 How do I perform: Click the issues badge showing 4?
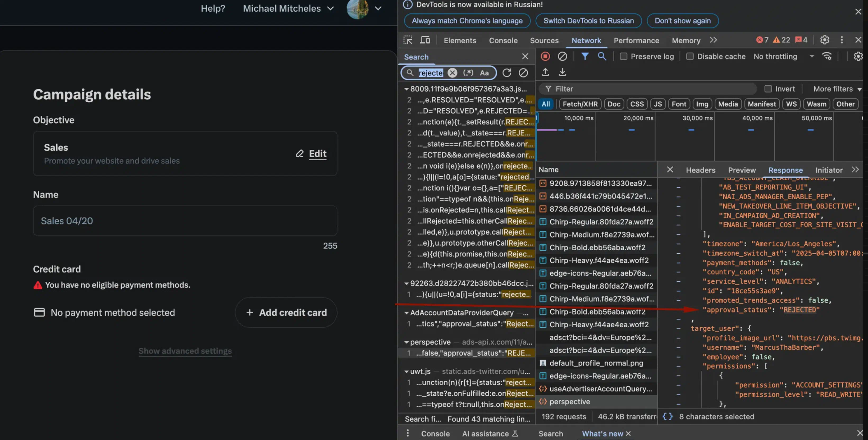coord(801,40)
